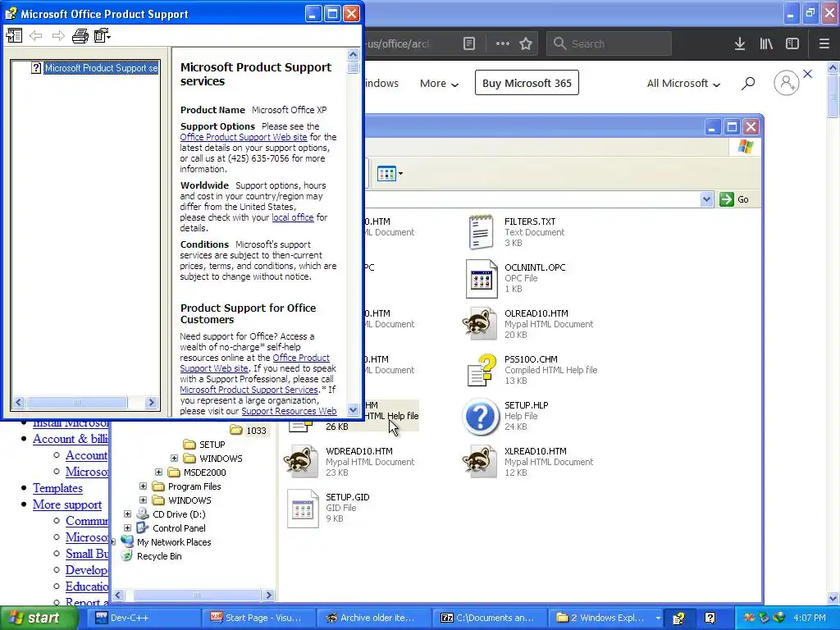Click the Microsoft site search magnifier
The image size is (840, 630).
(748, 83)
